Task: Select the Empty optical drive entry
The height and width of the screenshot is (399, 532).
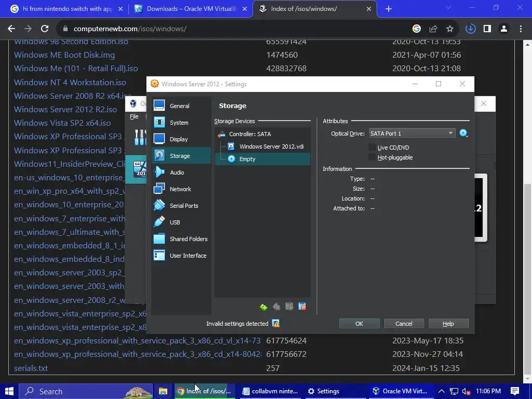Action: (x=262, y=159)
